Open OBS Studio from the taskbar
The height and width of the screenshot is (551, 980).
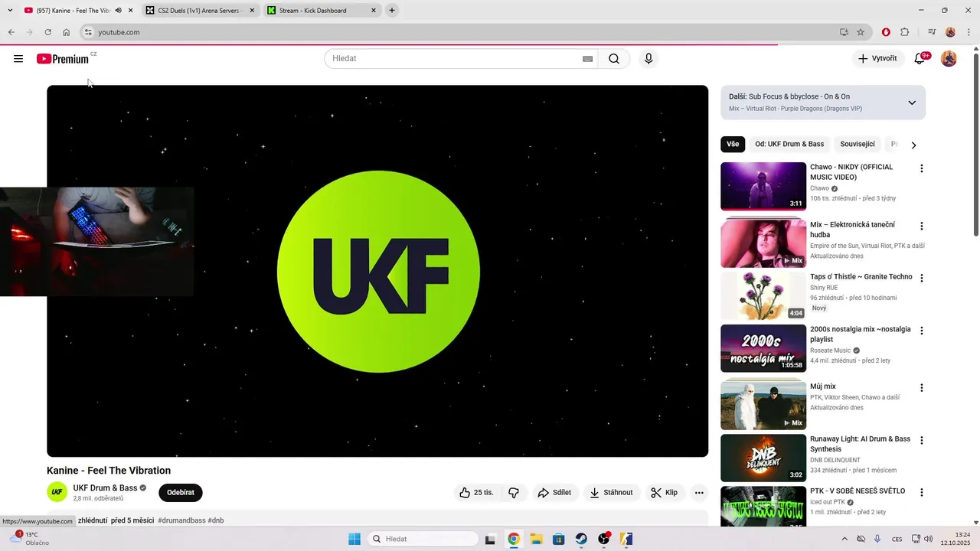point(604,539)
